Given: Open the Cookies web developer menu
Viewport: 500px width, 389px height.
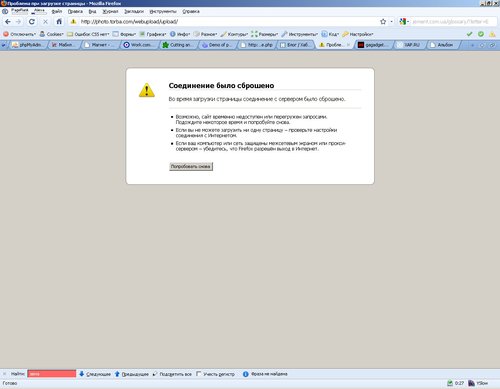Looking at the screenshot, I should pos(51,34).
